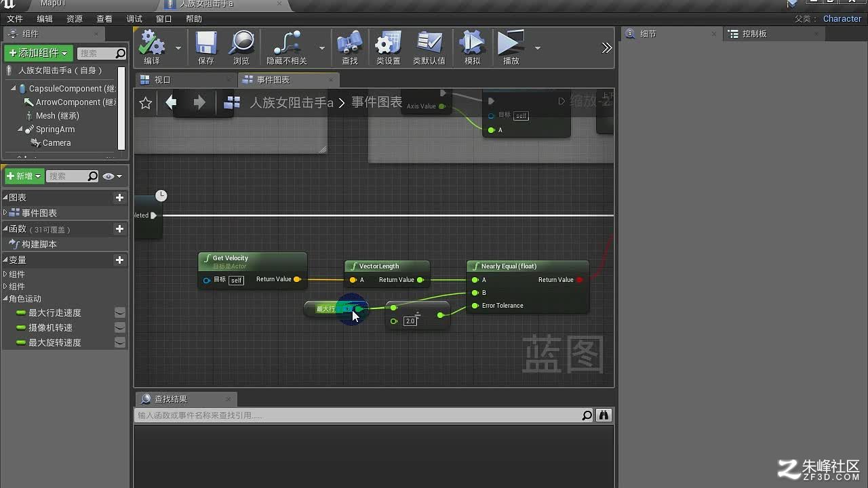The width and height of the screenshot is (868, 488).
Task: Open the 播放 play mode dropdown arrow
Action: 537,48
